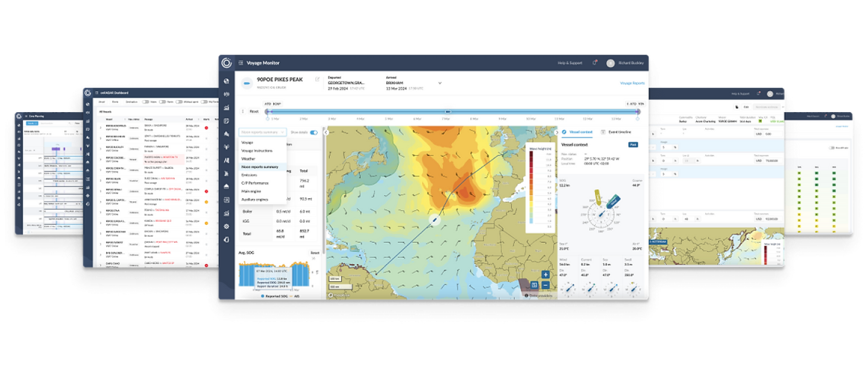868x379 pixels.
Task: Click the ATD BOSP marker above the timeline
Action: pos(272,104)
